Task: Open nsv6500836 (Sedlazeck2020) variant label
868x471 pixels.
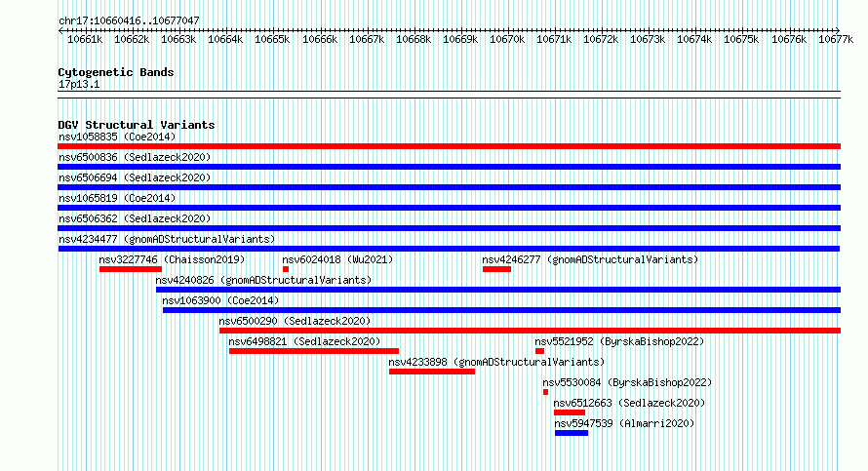Action: pos(135,157)
